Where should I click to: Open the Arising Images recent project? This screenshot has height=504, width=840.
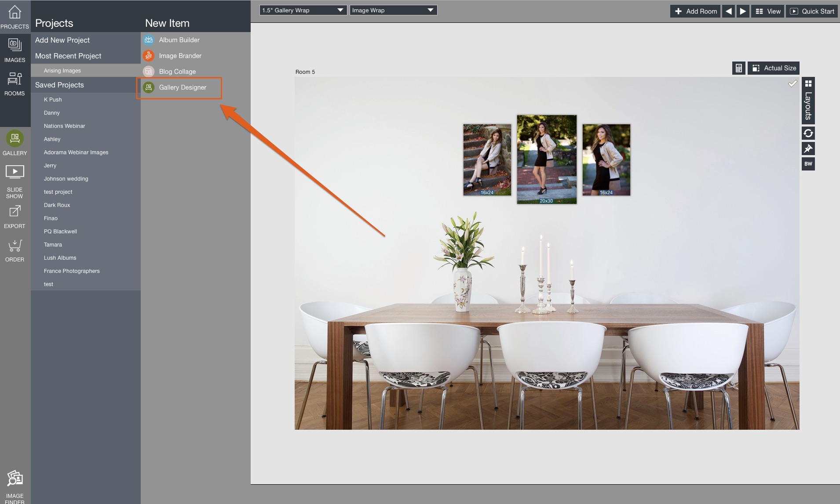point(85,71)
